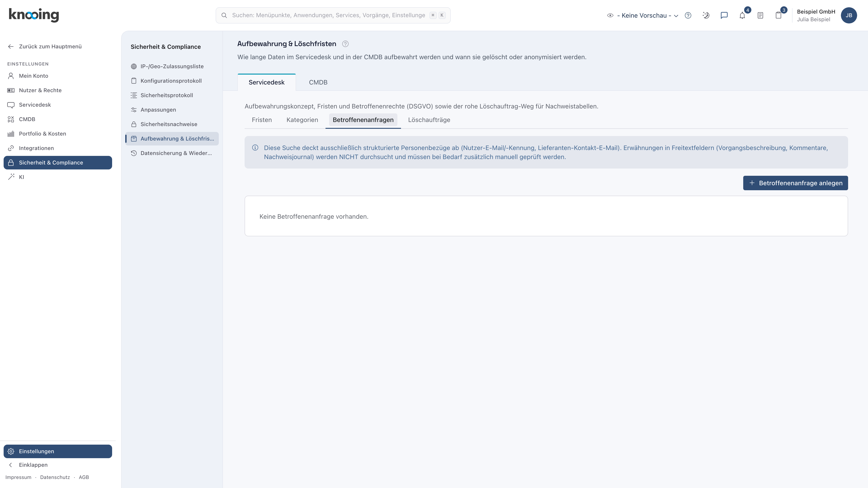
Task: Open Portfolio & Kosten settings
Action: pyautogui.click(x=58, y=134)
